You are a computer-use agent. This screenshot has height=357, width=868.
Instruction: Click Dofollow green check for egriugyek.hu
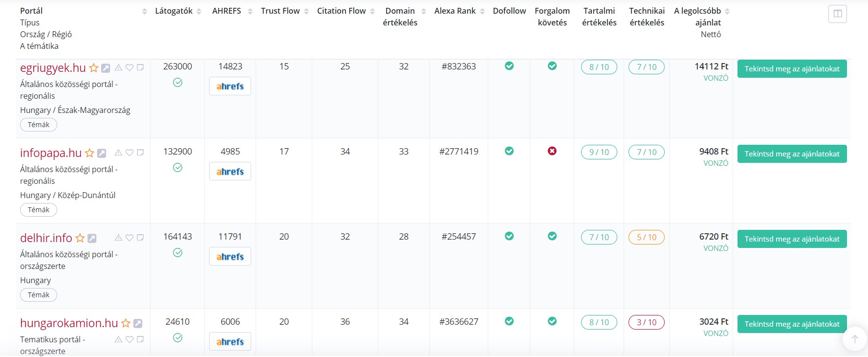pyautogui.click(x=509, y=66)
